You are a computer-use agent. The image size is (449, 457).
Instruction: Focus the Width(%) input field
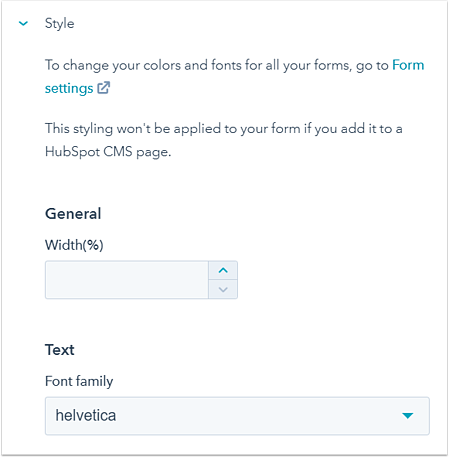click(x=127, y=280)
